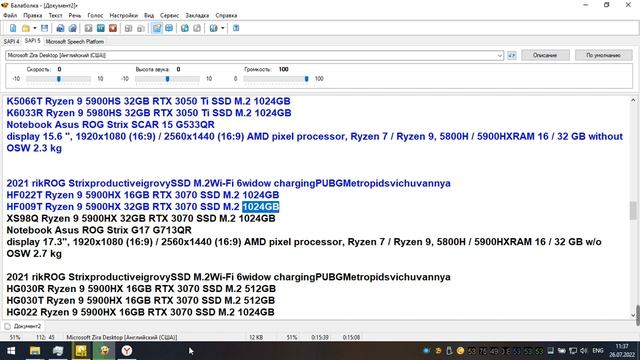
Task: Switch to the Microsoft Speech Platform tab
Action: (75, 42)
